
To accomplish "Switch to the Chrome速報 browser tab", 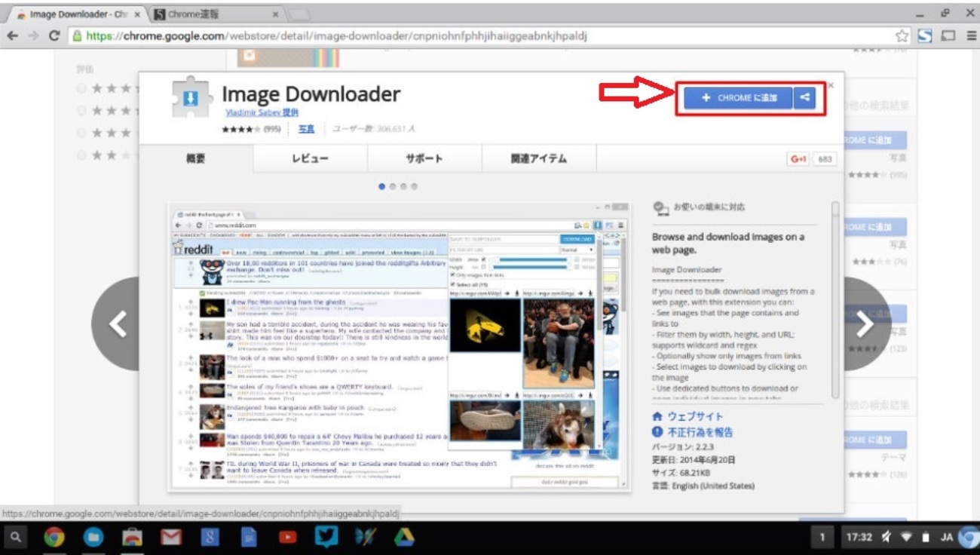I will tap(215, 14).
